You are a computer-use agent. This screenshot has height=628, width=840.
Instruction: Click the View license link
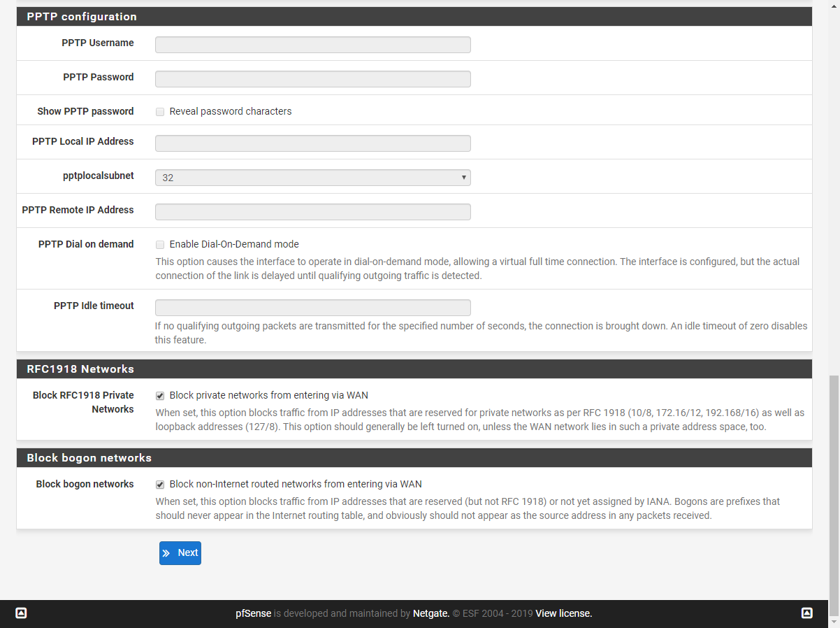(x=563, y=613)
